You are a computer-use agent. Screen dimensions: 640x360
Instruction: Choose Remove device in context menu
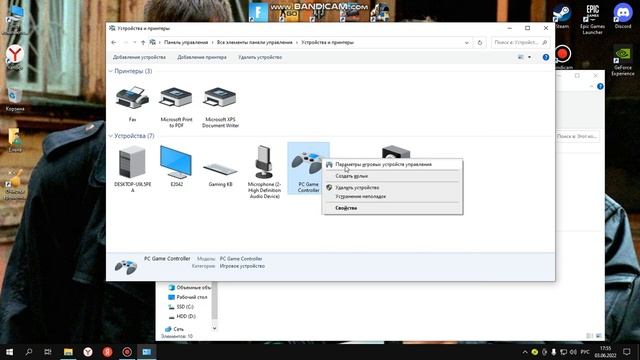coord(392,188)
